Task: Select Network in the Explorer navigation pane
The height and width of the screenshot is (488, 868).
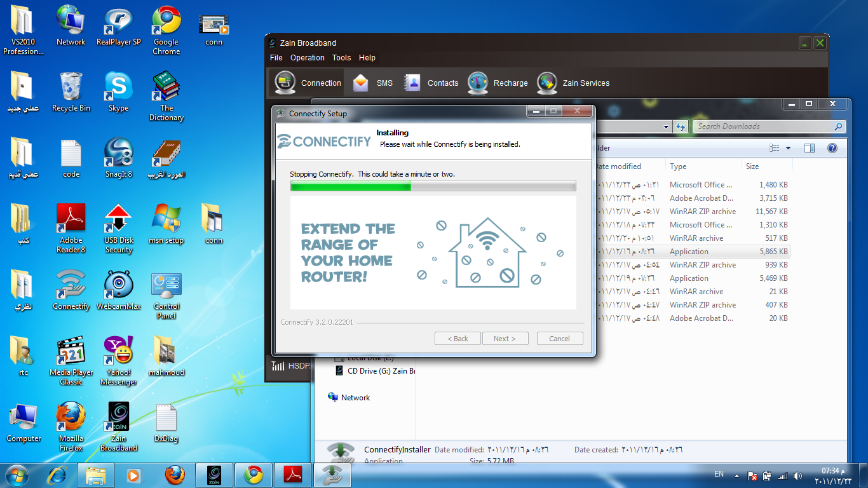Action: [349, 398]
